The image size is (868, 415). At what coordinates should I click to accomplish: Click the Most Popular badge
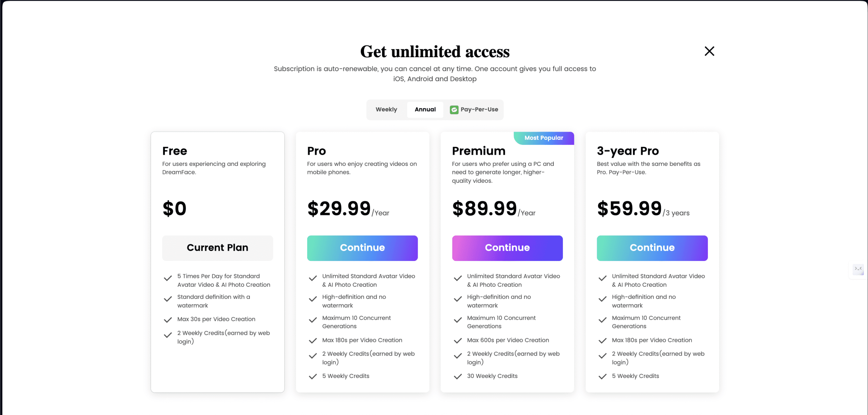coord(544,138)
